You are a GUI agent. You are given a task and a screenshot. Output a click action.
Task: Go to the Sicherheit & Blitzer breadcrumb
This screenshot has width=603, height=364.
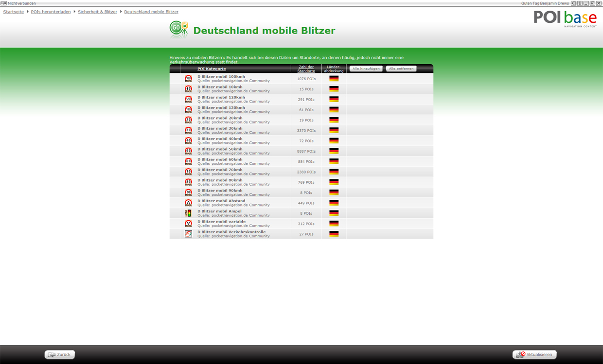[97, 12]
